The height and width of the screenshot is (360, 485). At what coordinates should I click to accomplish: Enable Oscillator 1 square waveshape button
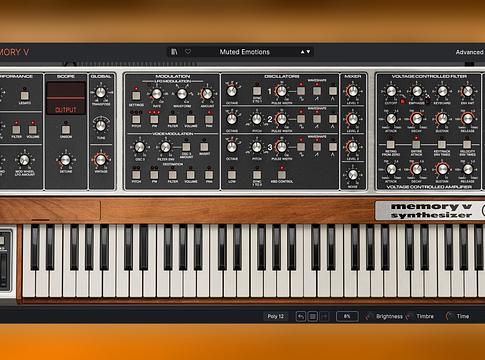301,91
